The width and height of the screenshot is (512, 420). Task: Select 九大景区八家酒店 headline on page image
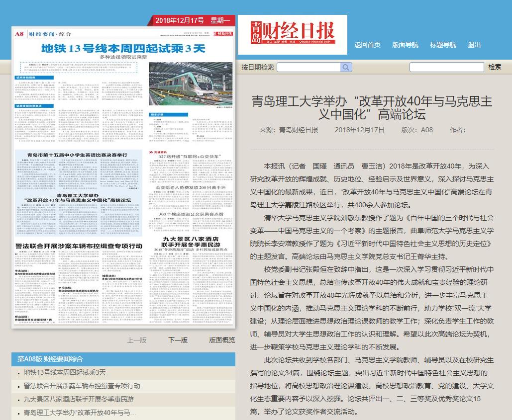[x=191, y=242]
